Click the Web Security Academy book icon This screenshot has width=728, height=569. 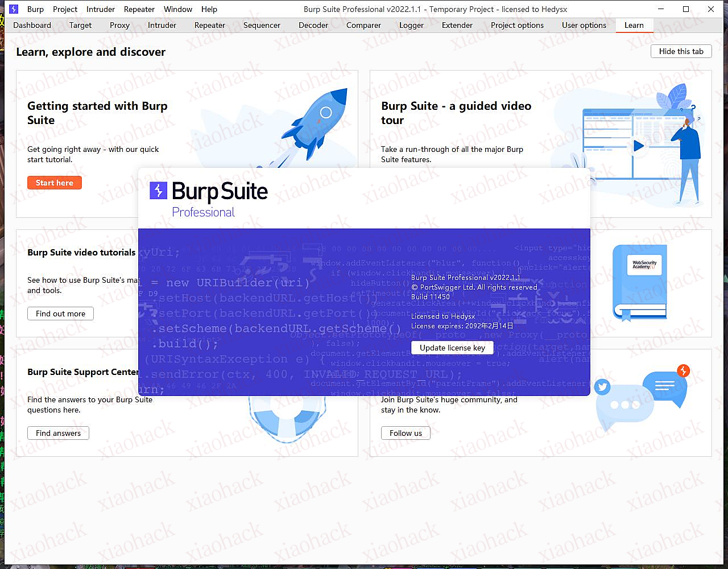click(640, 282)
